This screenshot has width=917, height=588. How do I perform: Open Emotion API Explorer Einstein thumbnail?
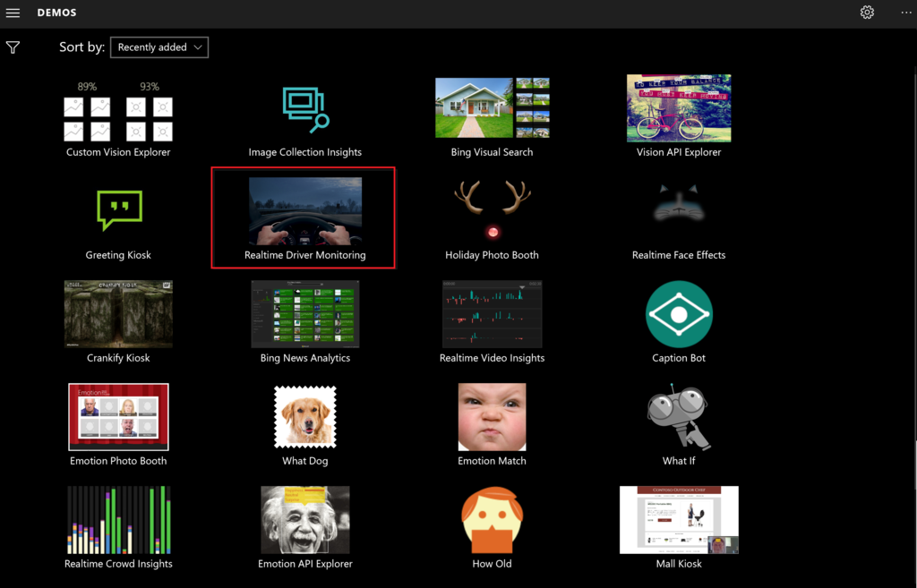[x=305, y=520]
